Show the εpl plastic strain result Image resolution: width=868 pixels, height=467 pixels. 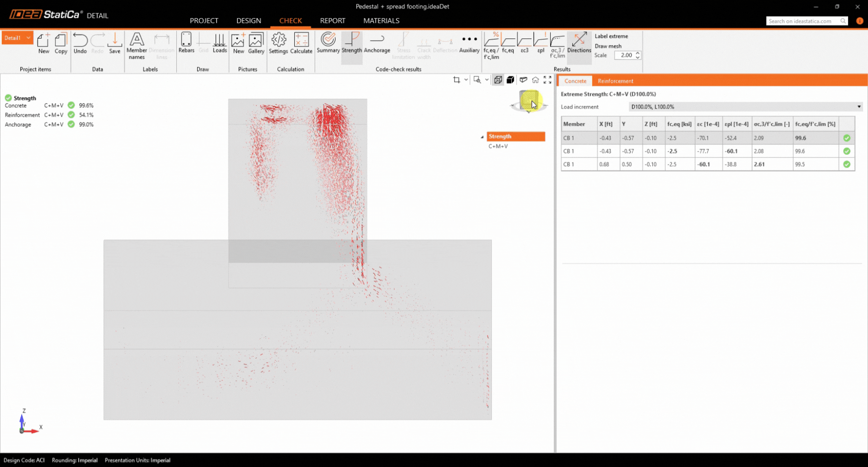click(x=541, y=43)
